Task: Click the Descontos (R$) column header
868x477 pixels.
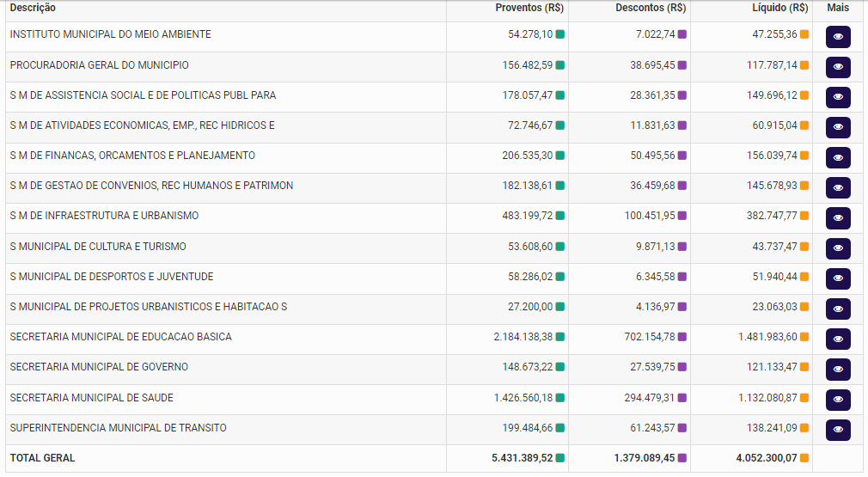Action: tap(651, 8)
